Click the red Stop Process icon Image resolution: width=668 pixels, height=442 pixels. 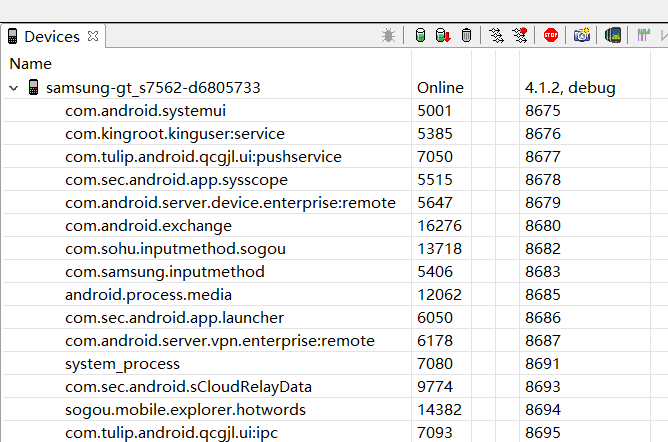tap(550, 35)
